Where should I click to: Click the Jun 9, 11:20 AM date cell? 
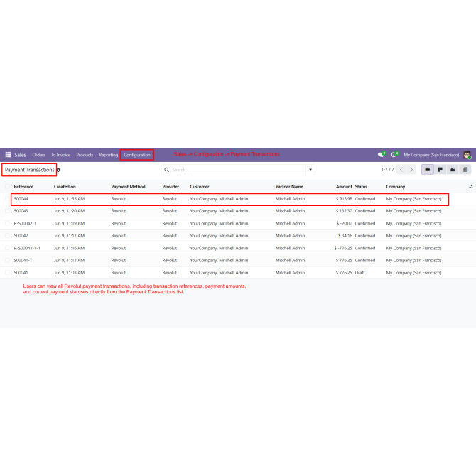pyautogui.click(x=69, y=211)
